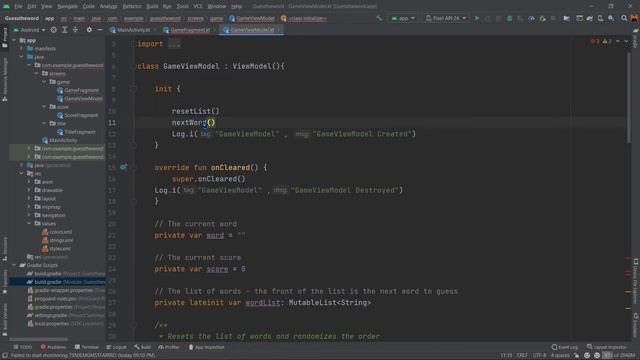Click the 4 spaces indent setting in status bar
The width and height of the screenshot is (640, 360).
[x=560, y=356]
